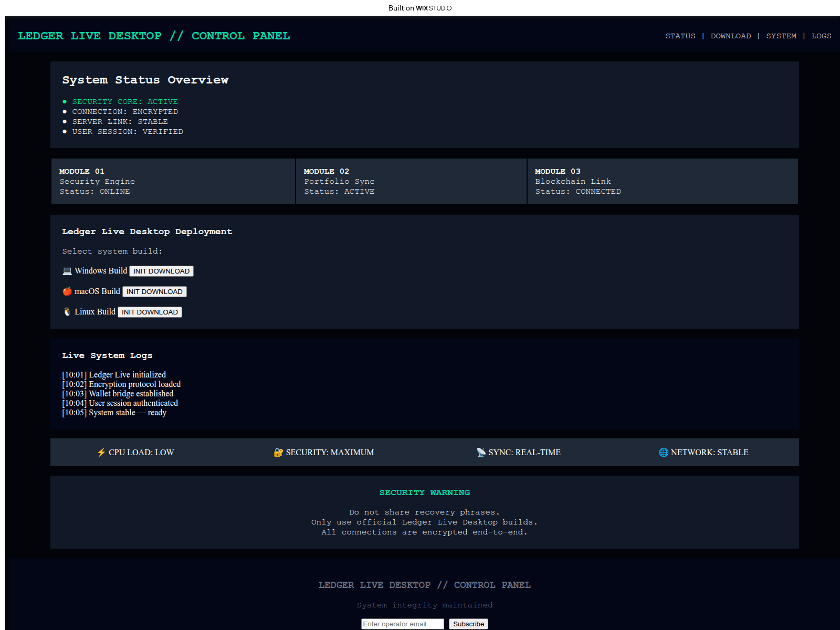
Task: Click the globe icon next to NETWORK: STABLE
Action: [664, 453]
